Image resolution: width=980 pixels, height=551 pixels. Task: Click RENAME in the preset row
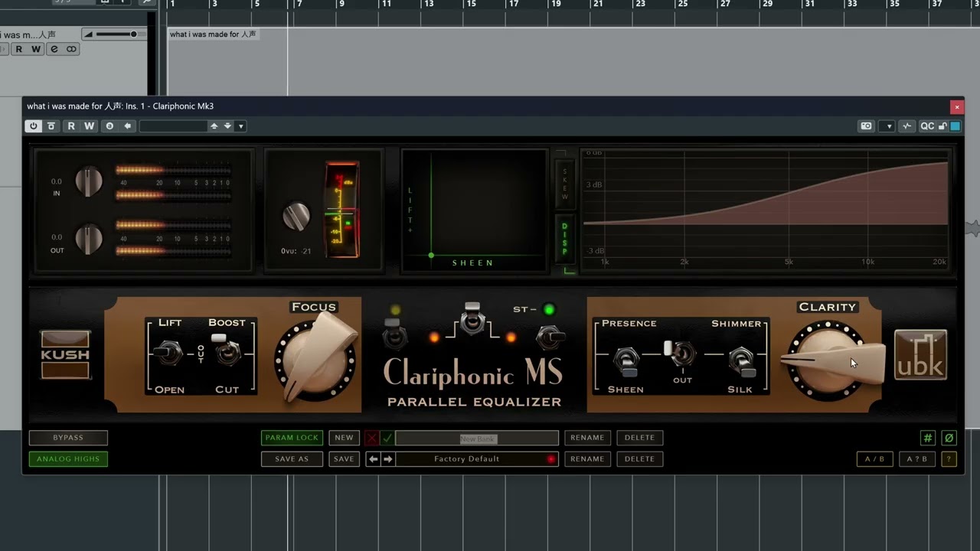click(x=587, y=459)
